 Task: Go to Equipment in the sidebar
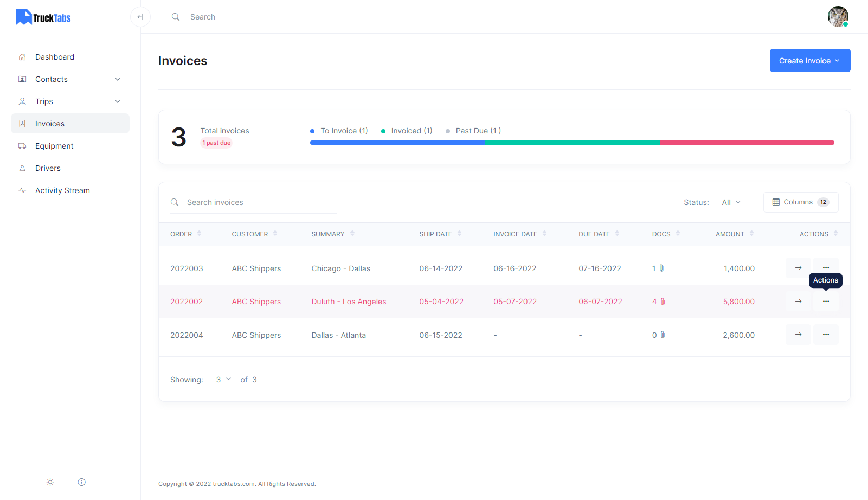tap(54, 146)
